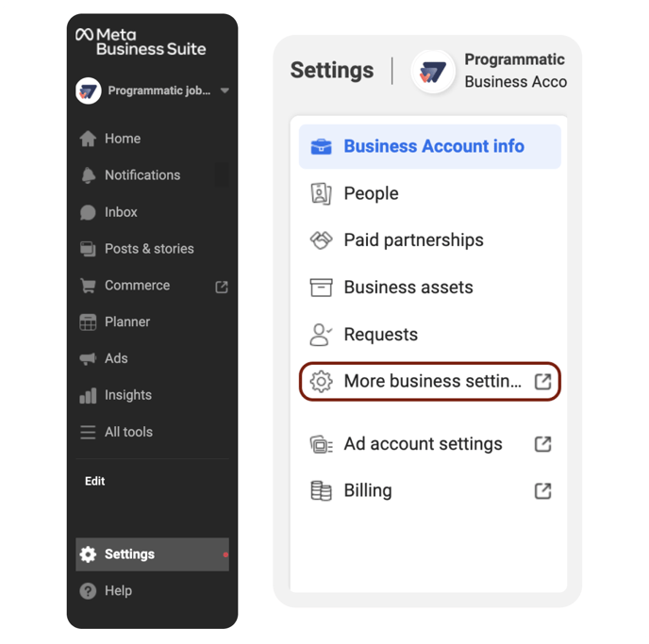Click the Requests person icon
Viewport: 649px width, 644px height.
coord(321,335)
